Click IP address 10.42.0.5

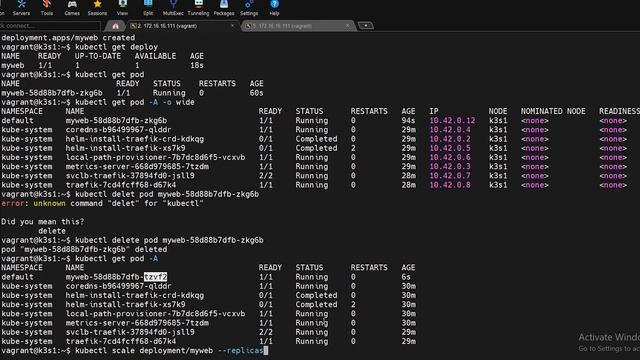[x=450, y=148]
